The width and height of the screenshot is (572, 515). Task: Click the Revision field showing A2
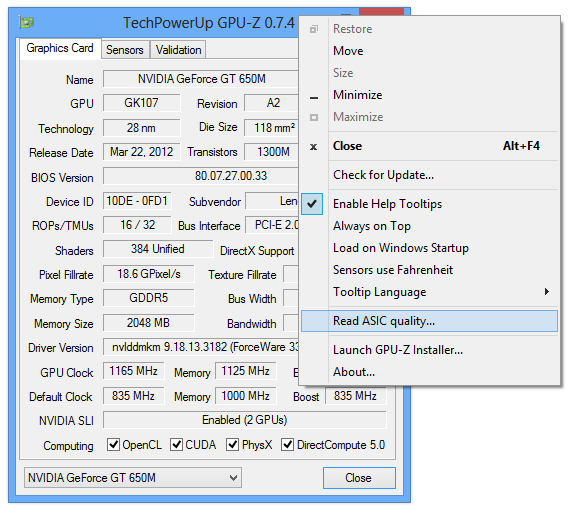[272, 103]
